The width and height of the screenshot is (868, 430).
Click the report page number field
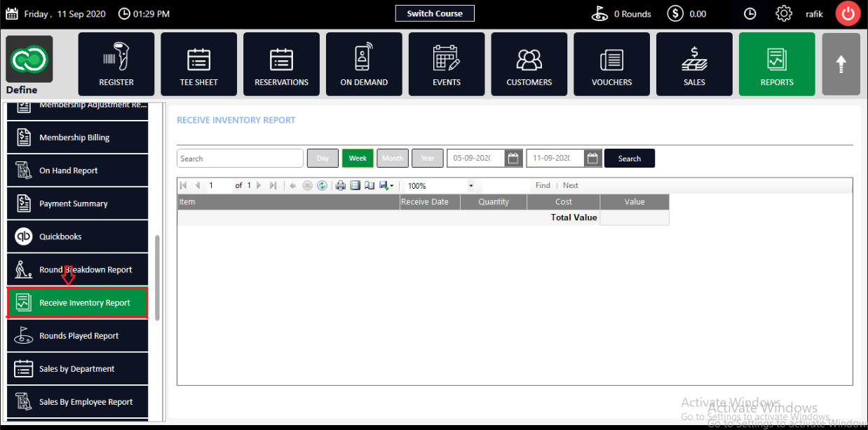coord(219,186)
